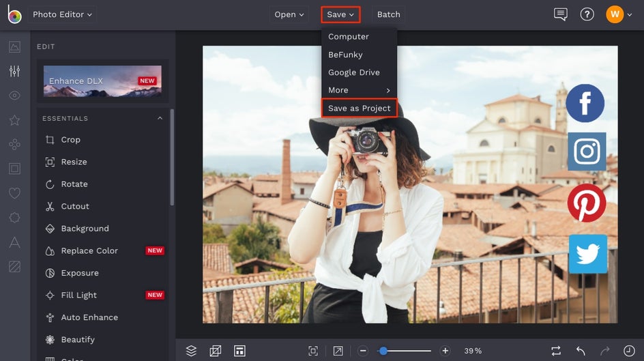Expand the More submenu arrow
The height and width of the screenshot is (361, 644).
tap(387, 90)
